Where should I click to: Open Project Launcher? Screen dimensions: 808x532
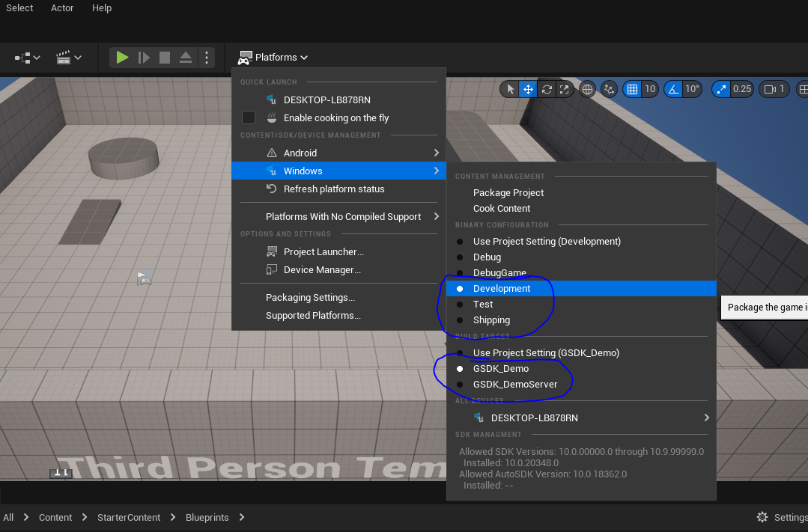338,252
